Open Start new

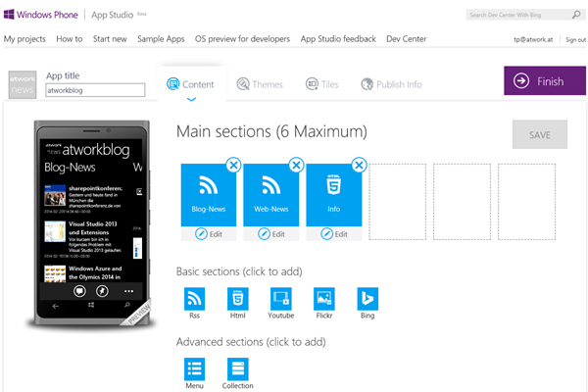(110, 39)
